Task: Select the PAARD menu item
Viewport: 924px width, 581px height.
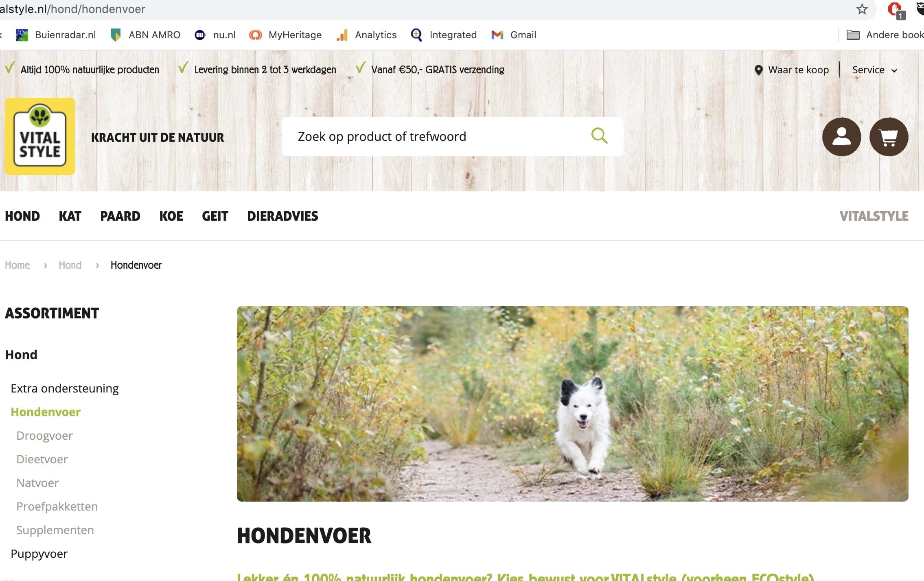Action: coord(120,216)
